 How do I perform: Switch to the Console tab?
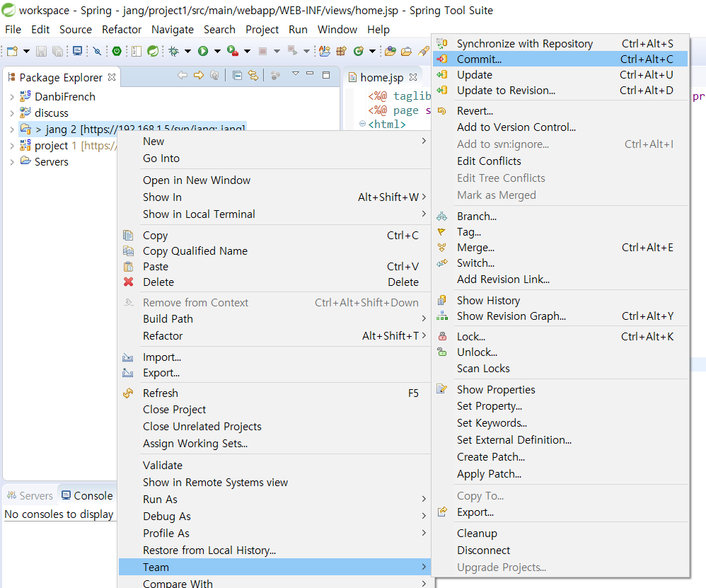pos(87,496)
